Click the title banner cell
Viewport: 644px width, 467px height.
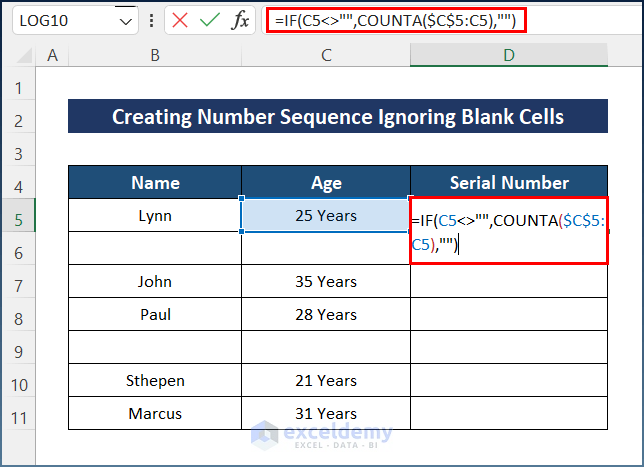click(338, 117)
